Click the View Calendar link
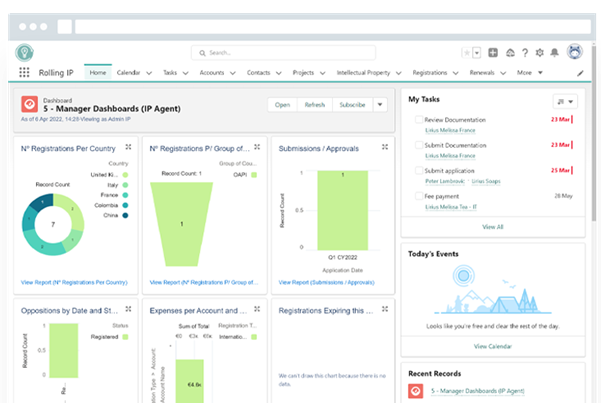This screenshot has height=403, width=601. pos(493,346)
